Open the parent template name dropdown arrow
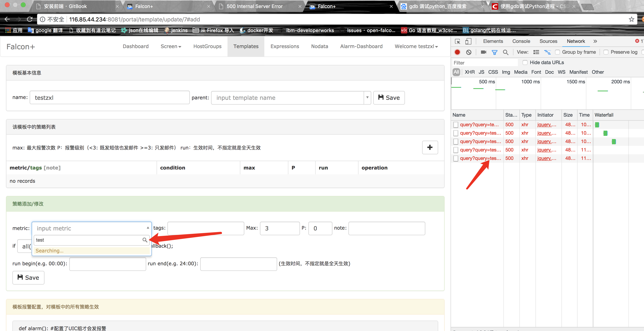This screenshot has height=331, width=644. pyautogui.click(x=367, y=97)
